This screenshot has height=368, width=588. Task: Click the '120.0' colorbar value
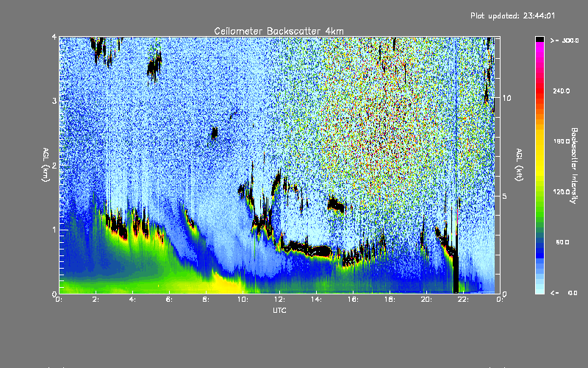pyautogui.click(x=562, y=192)
